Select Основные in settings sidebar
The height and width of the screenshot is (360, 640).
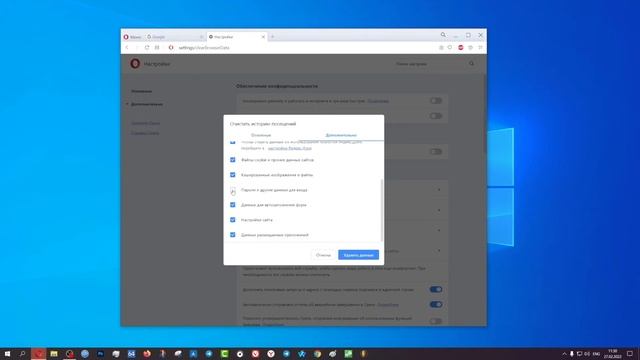coord(141,91)
